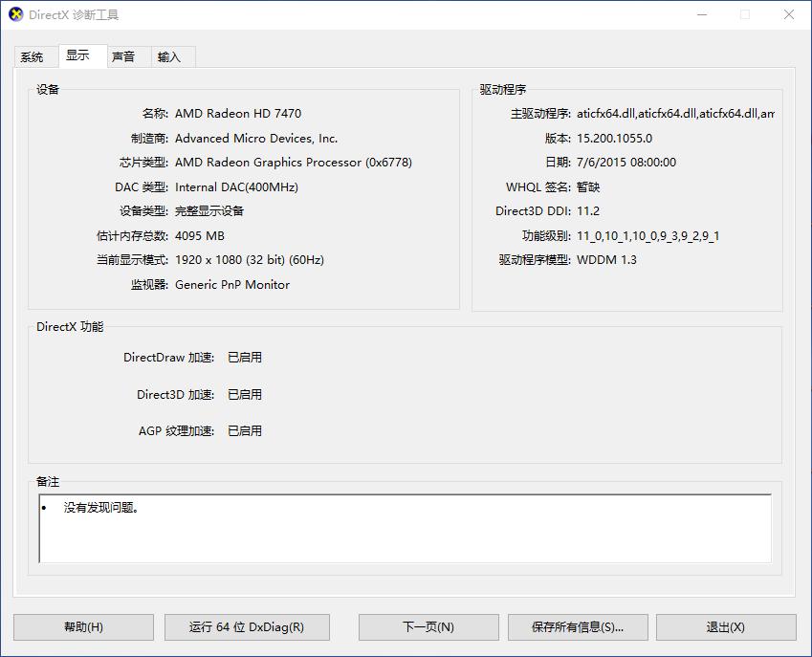Click the 日期: label
812x657 pixels.
point(558,162)
